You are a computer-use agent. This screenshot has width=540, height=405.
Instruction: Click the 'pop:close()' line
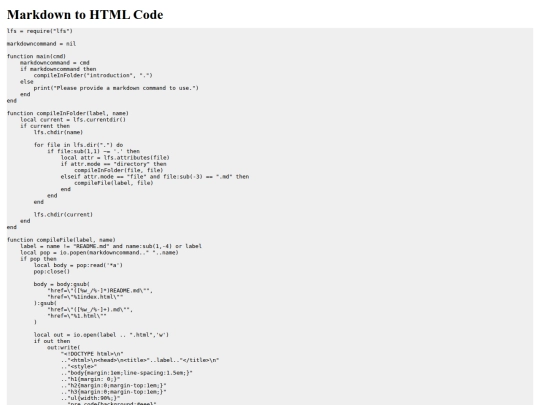tap(52, 272)
